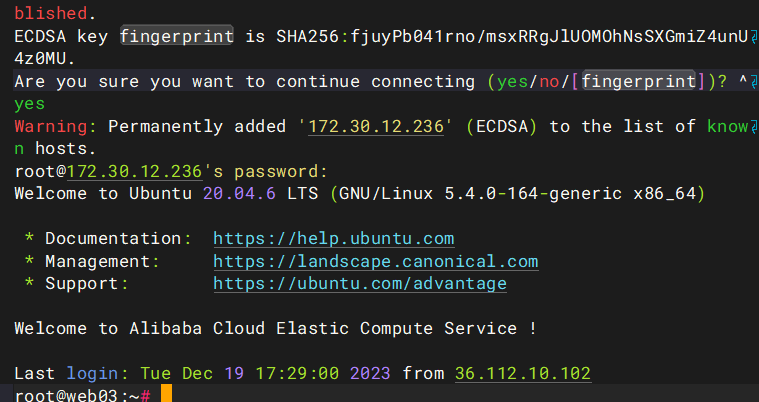Image resolution: width=759 pixels, height=402 pixels.
Task: Click the line-wrap marker on the ECDSA line
Action: click(x=753, y=38)
